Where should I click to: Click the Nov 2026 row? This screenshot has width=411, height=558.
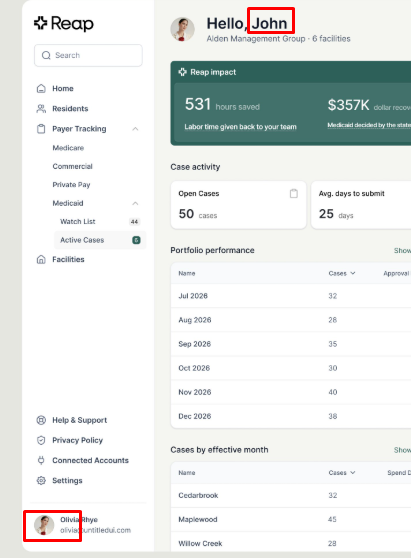click(291, 392)
